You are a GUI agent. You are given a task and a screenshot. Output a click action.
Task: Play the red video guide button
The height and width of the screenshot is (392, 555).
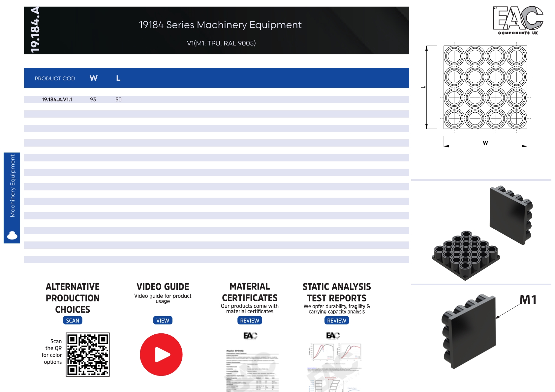click(x=161, y=354)
